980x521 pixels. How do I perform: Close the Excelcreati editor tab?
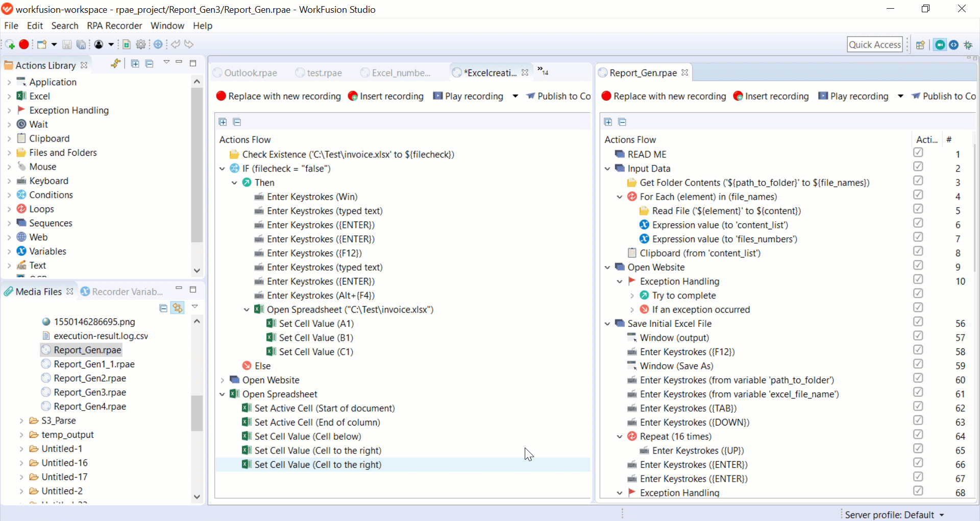coord(525,73)
